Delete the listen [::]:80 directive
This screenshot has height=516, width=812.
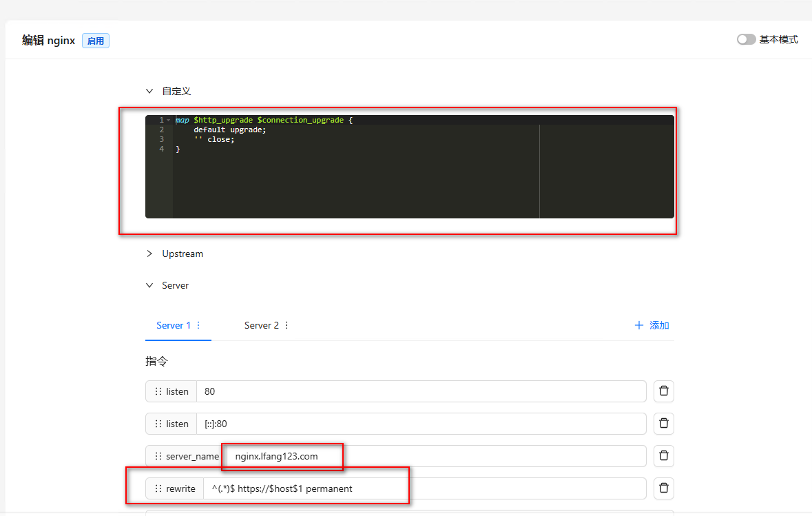pos(663,424)
